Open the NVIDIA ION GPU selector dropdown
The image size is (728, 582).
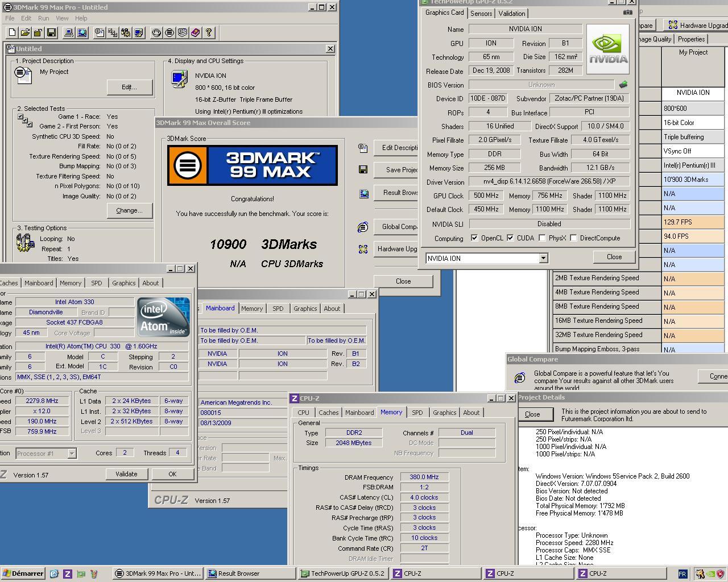click(x=543, y=258)
